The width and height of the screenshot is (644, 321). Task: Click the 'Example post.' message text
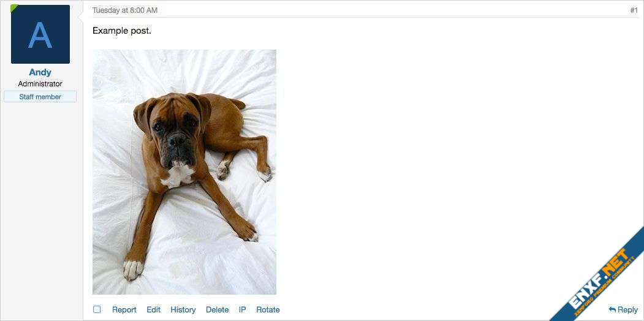pos(122,31)
